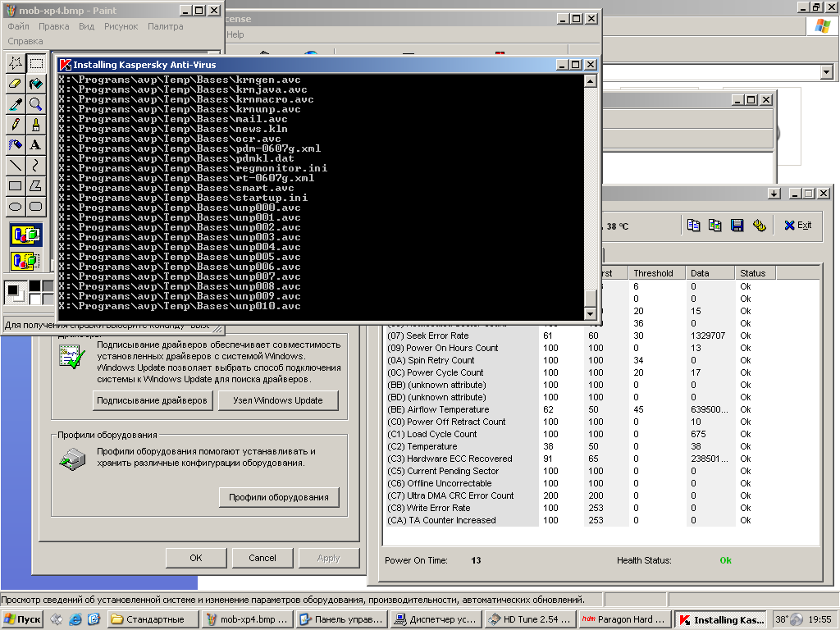Click the scroll down arrow in the Kaspersky console
This screenshot has height=630, width=840.
590,314
